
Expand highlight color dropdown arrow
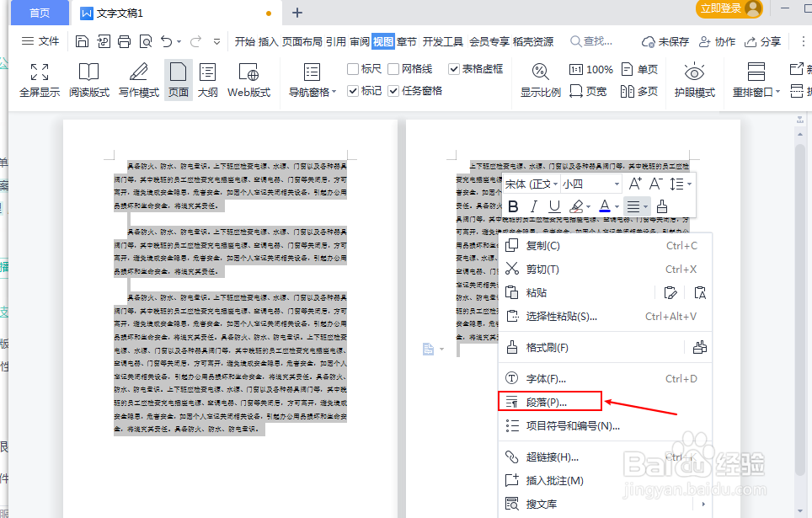(x=588, y=206)
